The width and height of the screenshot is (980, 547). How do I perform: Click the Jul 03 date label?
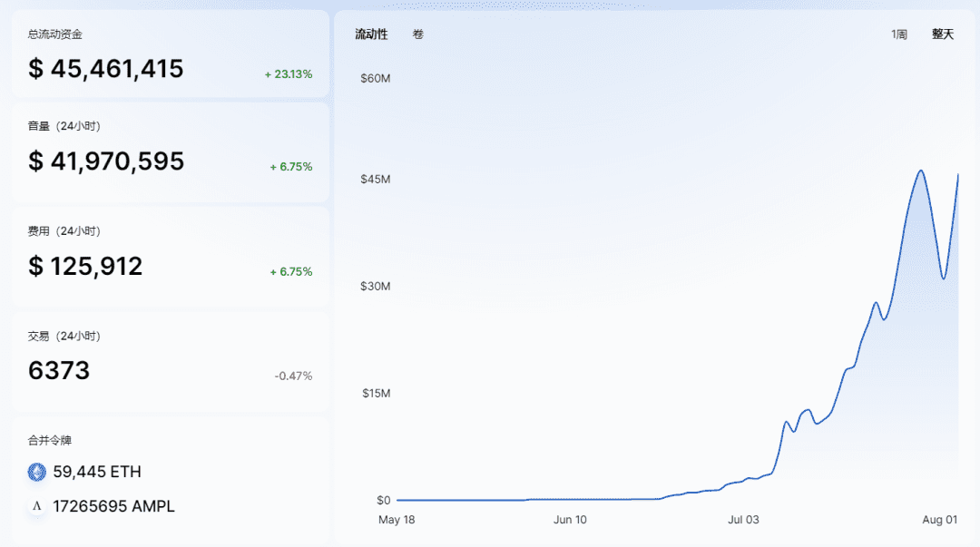tap(743, 520)
